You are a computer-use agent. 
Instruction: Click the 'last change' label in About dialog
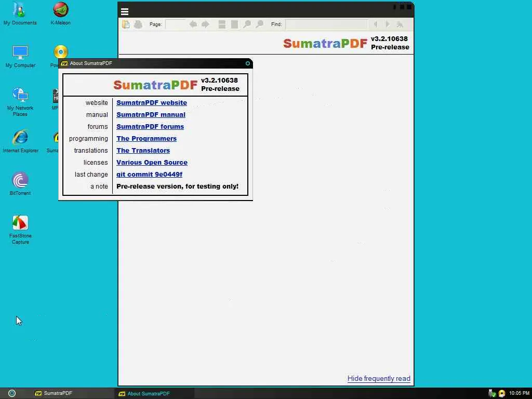tap(91, 175)
